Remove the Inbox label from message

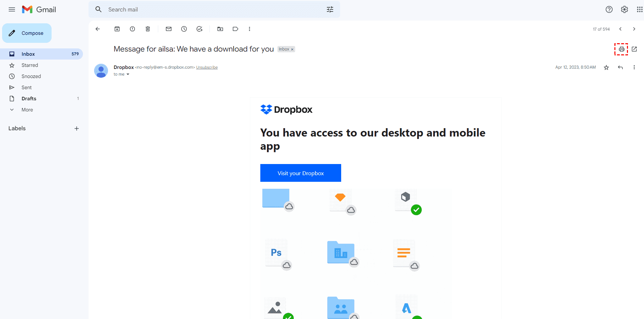(x=292, y=49)
